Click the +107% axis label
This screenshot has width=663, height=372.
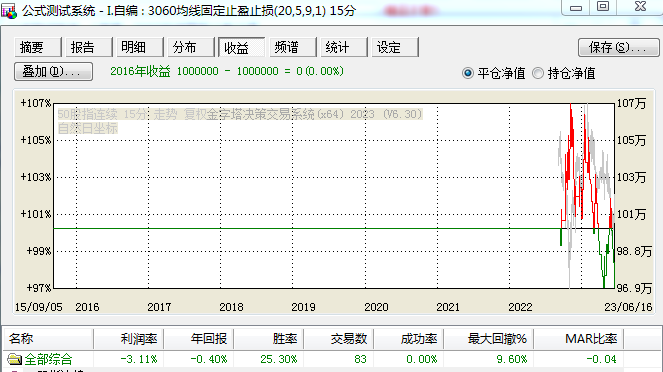(x=36, y=103)
